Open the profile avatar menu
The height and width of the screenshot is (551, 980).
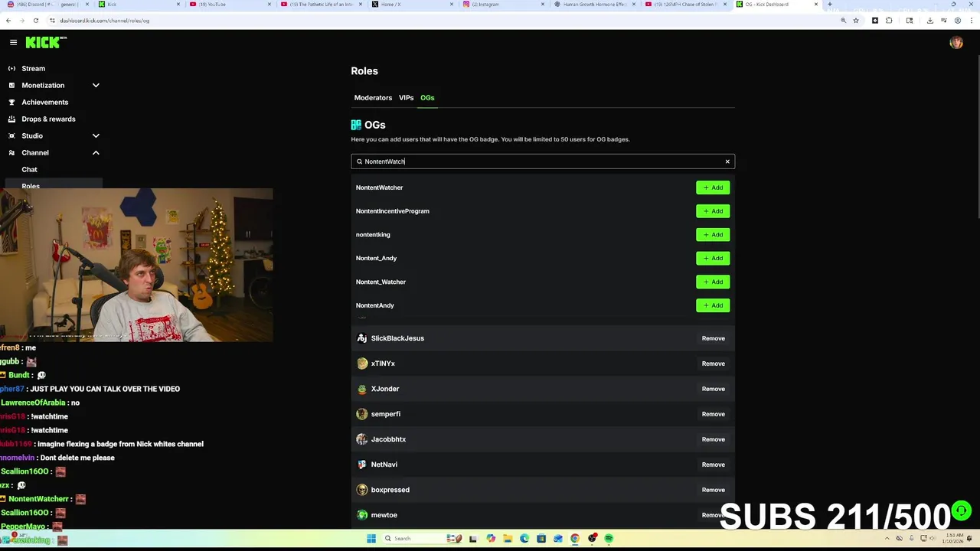pyautogui.click(x=956, y=43)
